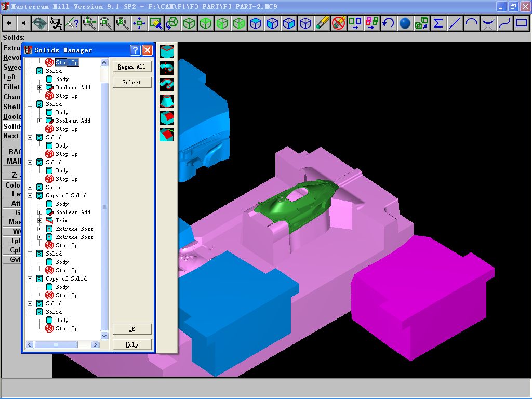Viewport: 532px width, 399px height.
Task: Click the running man analyze icon
Action: pos(56,23)
